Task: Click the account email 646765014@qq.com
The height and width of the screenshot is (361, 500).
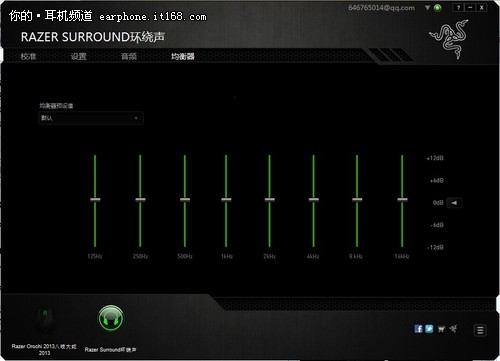Action: point(382,8)
